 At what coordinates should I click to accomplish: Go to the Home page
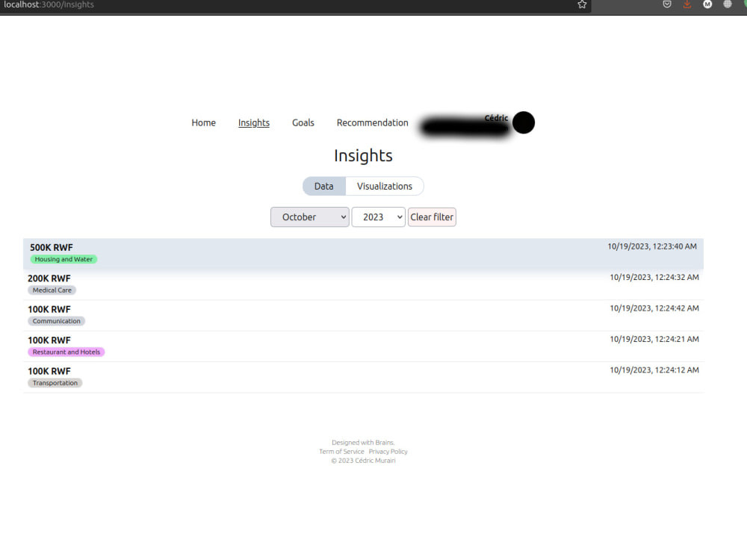click(x=203, y=123)
